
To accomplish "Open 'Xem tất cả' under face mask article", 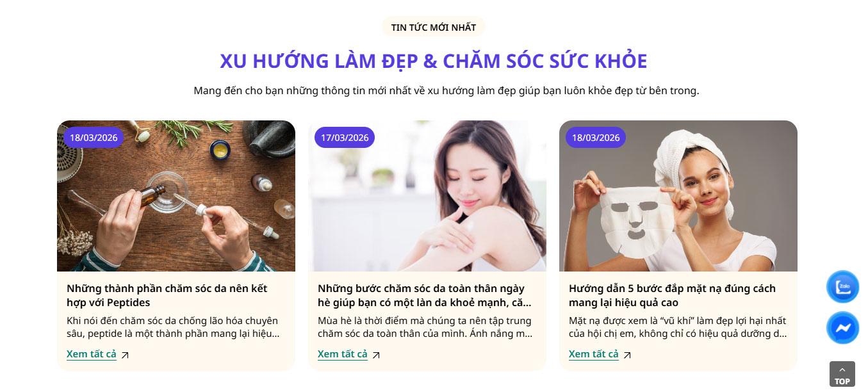I will (x=594, y=354).
